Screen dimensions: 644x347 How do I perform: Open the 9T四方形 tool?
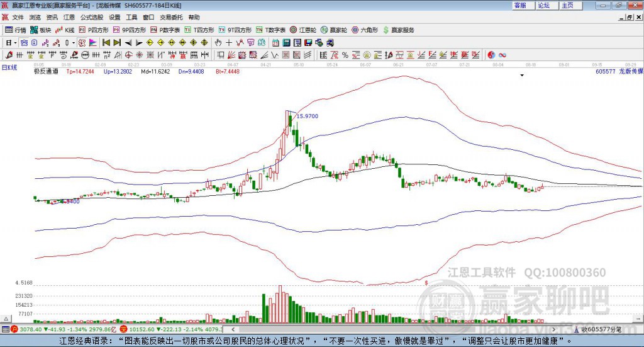click(235, 30)
